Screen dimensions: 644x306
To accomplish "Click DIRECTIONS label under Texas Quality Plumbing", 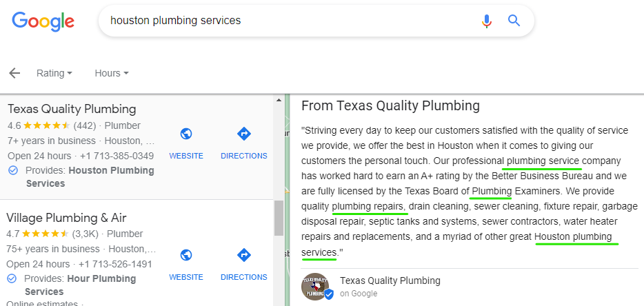I will coord(244,156).
